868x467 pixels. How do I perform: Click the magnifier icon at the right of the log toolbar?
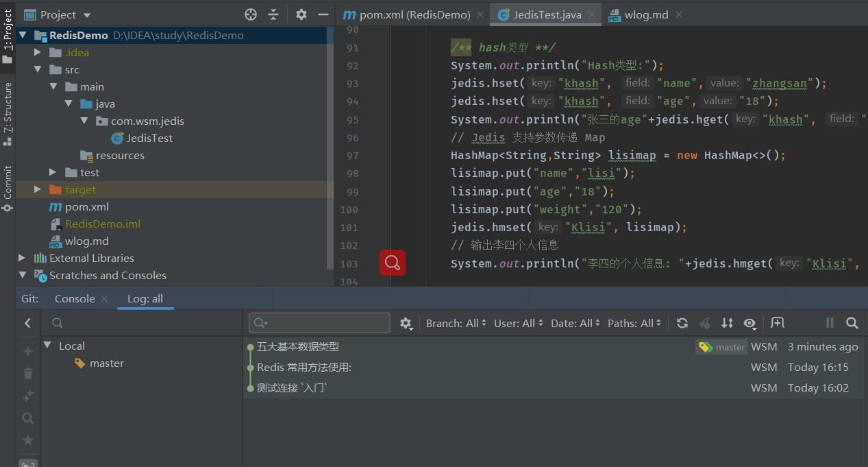[x=852, y=323]
